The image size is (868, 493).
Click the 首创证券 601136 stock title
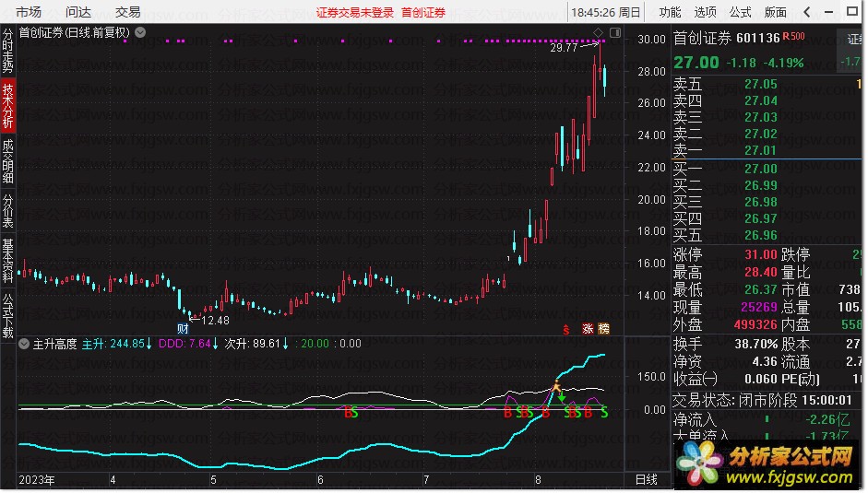point(726,38)
